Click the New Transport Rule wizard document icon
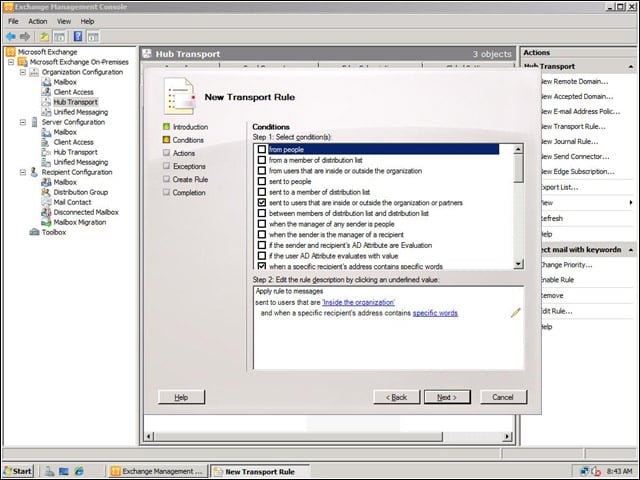Screen dimensions: 640x480 [x=180, y=96]
